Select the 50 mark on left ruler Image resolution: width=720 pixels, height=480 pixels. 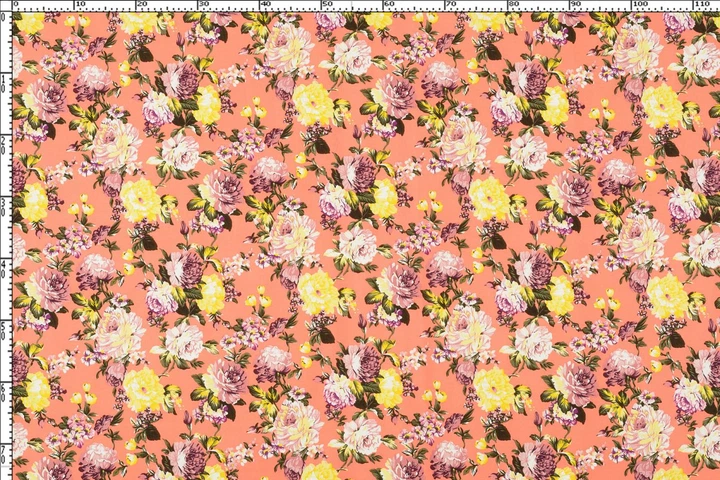click(x=4, y=330)
